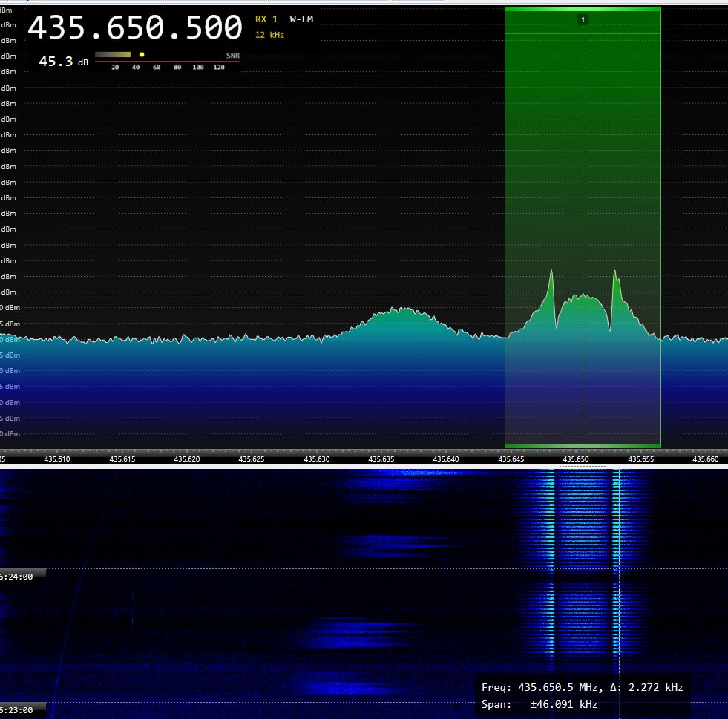
Task: Click the right sharp spectrum peak inside the passband
Action: click(x=614, y=272)
